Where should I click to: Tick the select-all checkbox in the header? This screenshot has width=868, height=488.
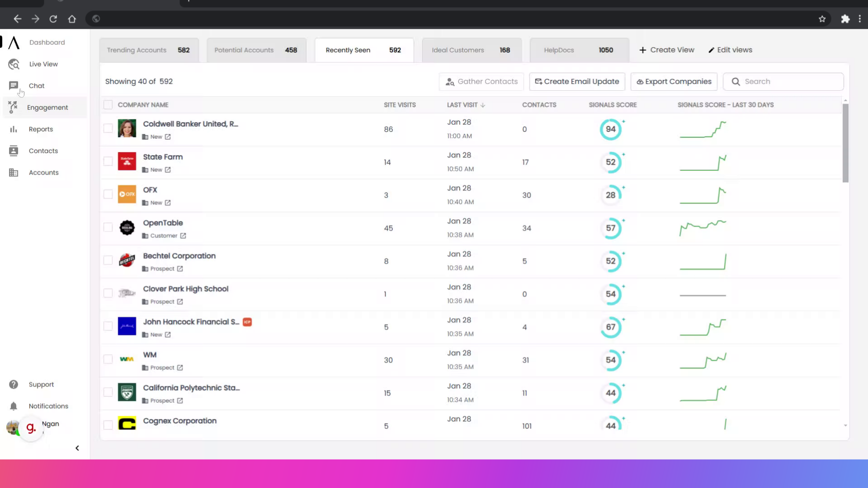pos(108,105)
